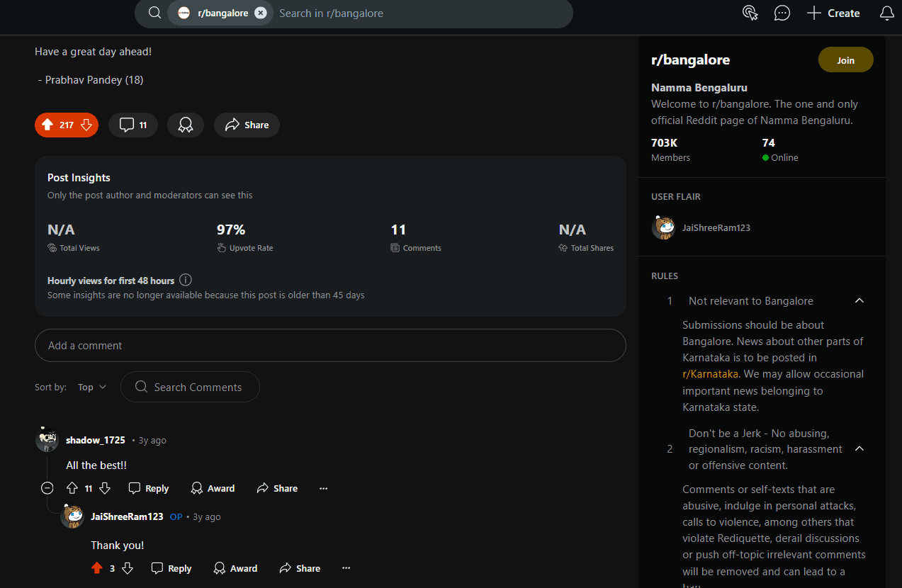The image size is (902, 588).
Task: Open the Sort by Top dropdown
Action: (92, 387)
